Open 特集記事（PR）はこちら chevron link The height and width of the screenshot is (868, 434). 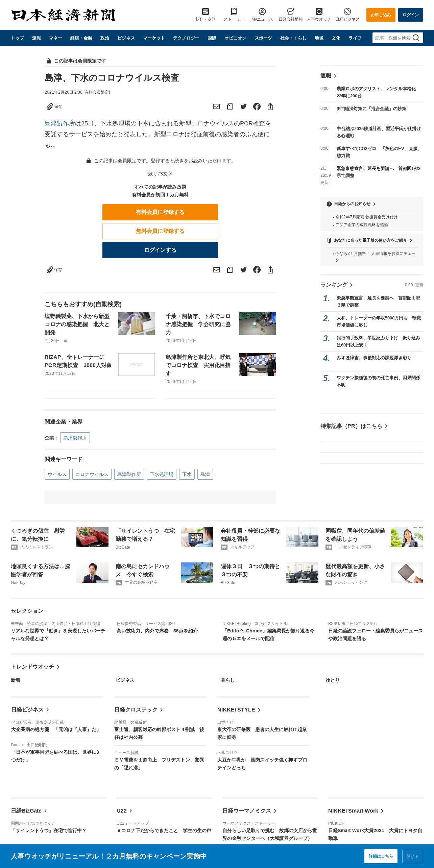coord(354,426)
